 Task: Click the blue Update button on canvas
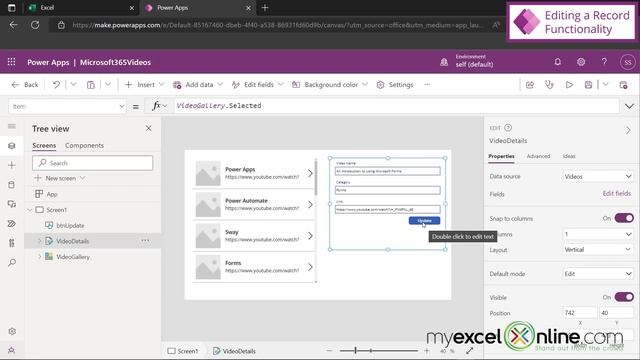pos(424,220)
